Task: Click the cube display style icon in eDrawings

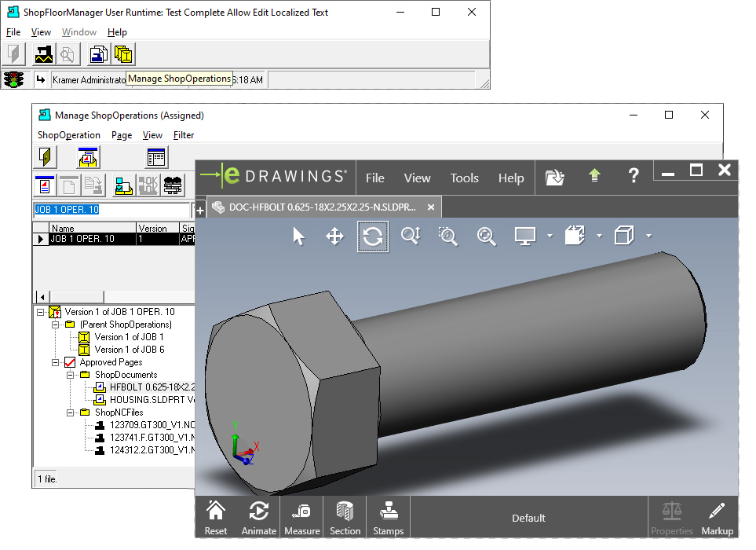Action: pyautogui.click(x=624, y=236)
